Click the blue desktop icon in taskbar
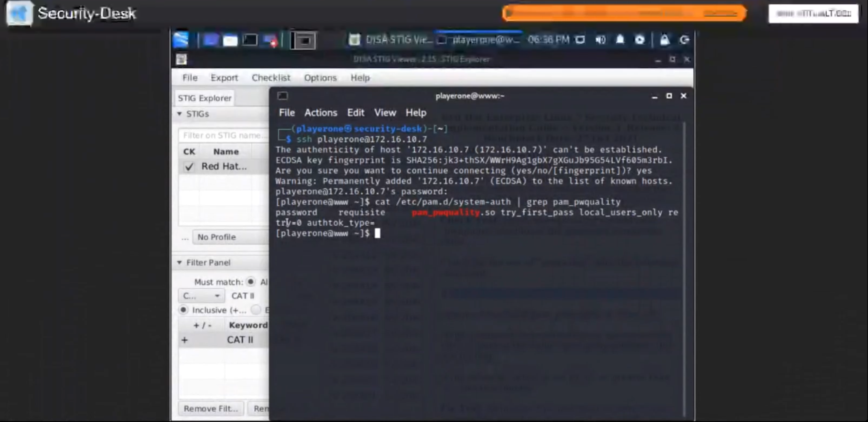The height and width of the screenshot is (422, 868). point(210,40)
